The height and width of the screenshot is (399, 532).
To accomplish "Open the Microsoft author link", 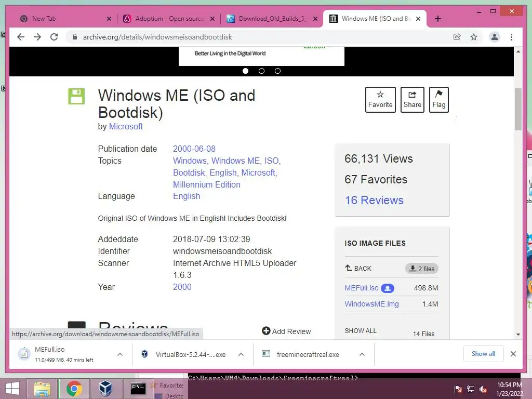I will pyautogui.click(x=126, y=127).
